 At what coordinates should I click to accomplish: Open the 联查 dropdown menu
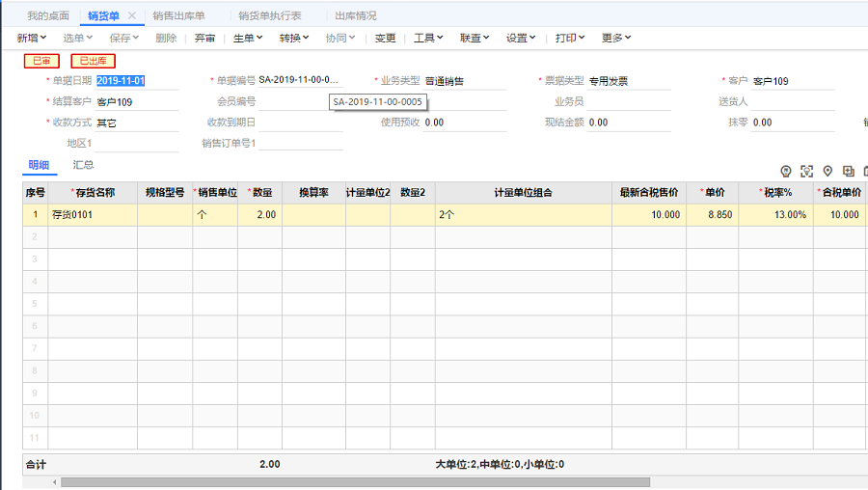475,38
